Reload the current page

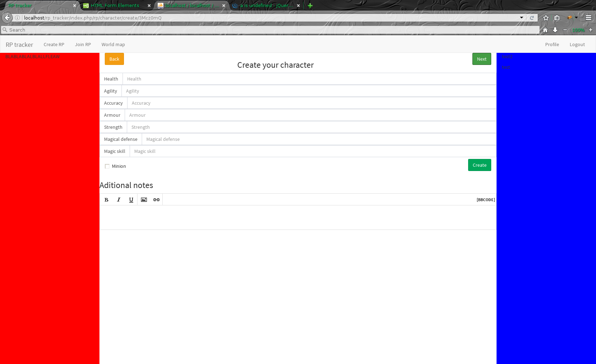(x=532, y=18)
